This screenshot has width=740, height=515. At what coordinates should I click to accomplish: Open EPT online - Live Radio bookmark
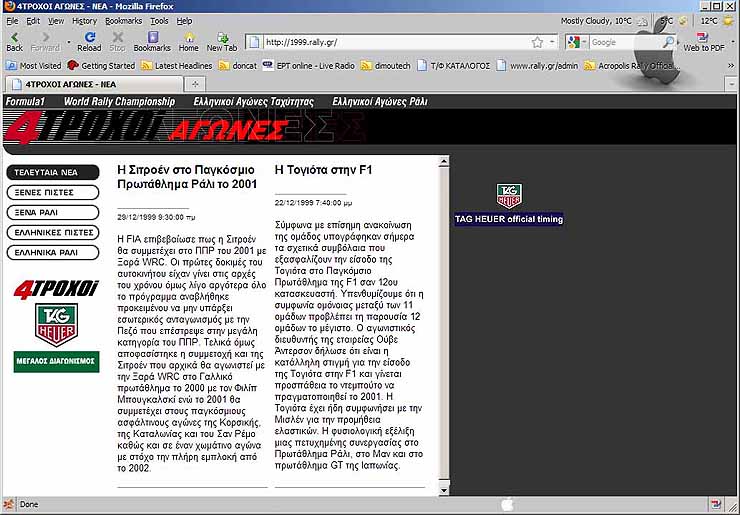pyautogui.click(x=309, y=66)
